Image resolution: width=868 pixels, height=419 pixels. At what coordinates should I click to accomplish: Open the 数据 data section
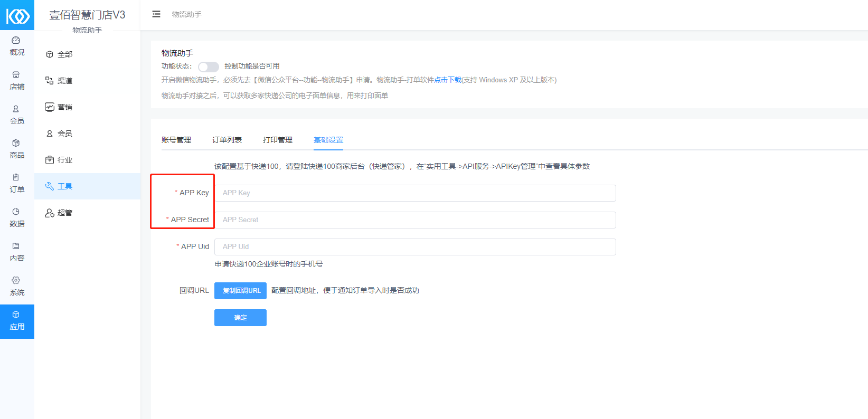click(17, 218)
